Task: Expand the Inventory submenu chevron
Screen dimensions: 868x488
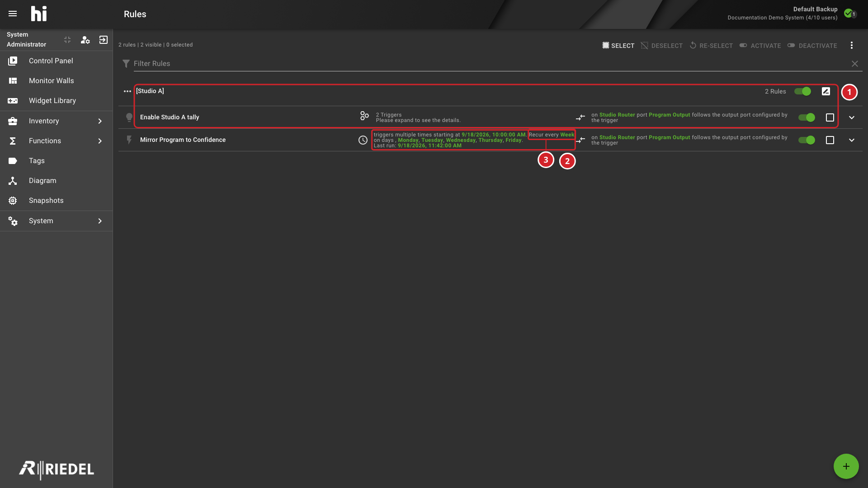Action: [x=100, y=121]
